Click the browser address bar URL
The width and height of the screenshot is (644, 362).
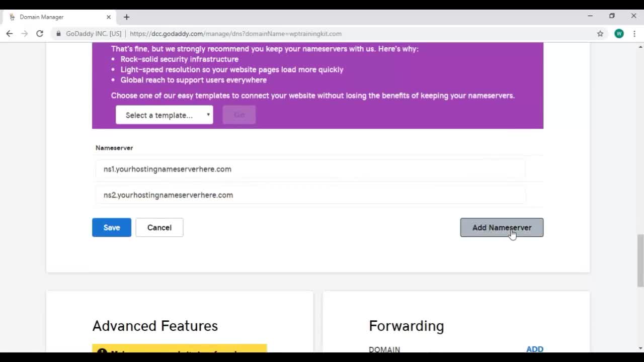235,34
